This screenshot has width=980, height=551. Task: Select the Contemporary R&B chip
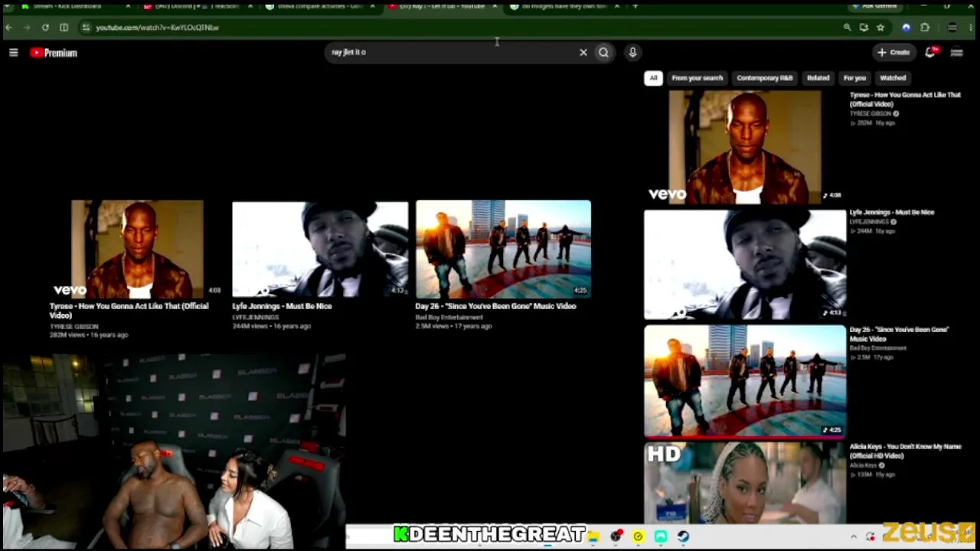[764, 78]
